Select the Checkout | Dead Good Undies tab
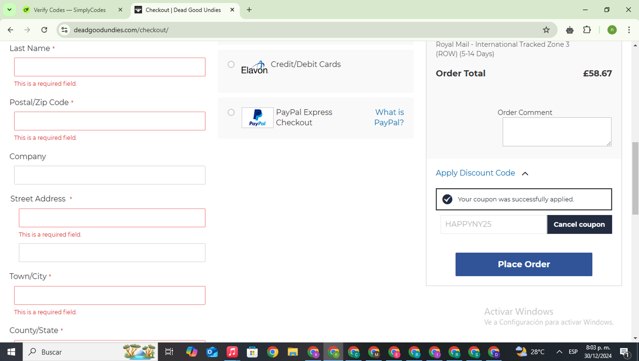639x361 pixels. pyautogui.click(x=183, y=10)
